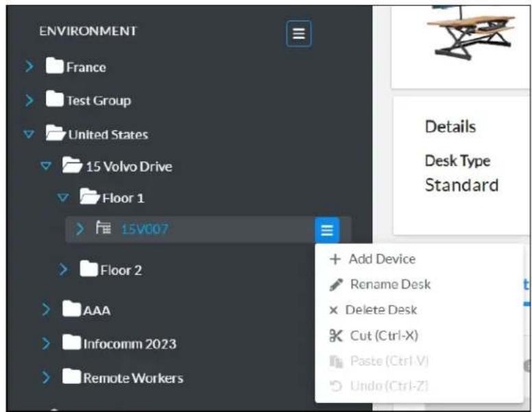
Task: Expand the France group
Action: [29, 66]
